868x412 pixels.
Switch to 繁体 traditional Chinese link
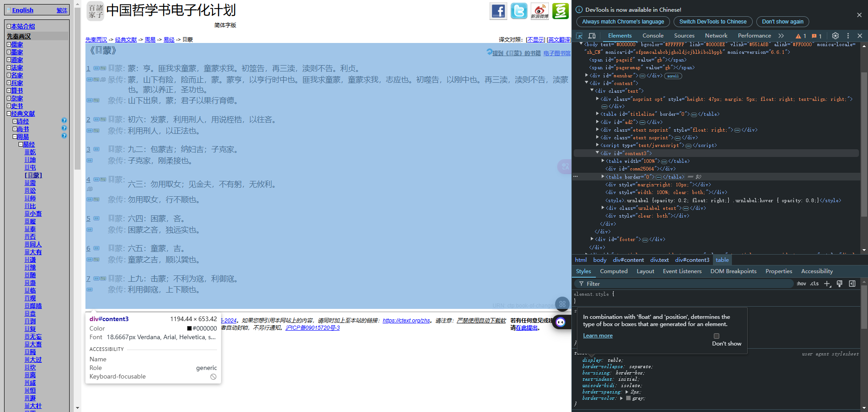[x=62, y=10]
